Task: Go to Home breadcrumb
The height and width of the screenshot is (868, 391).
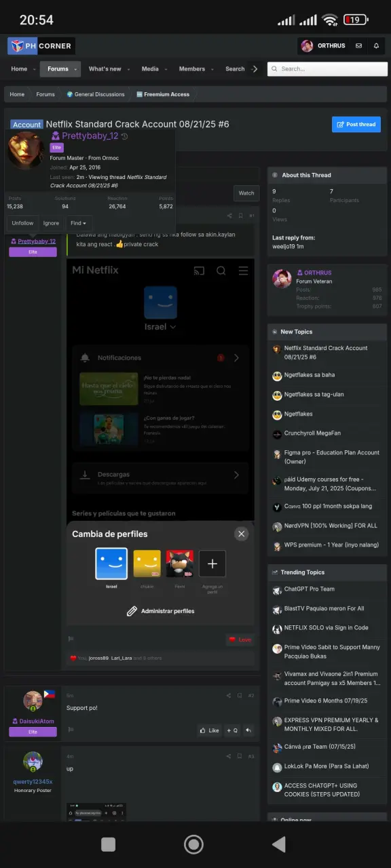Action: click(17, 94)
